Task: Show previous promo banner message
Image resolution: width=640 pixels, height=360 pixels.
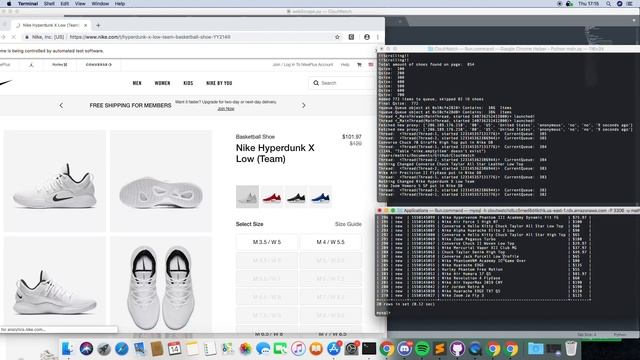Action: 61,105
